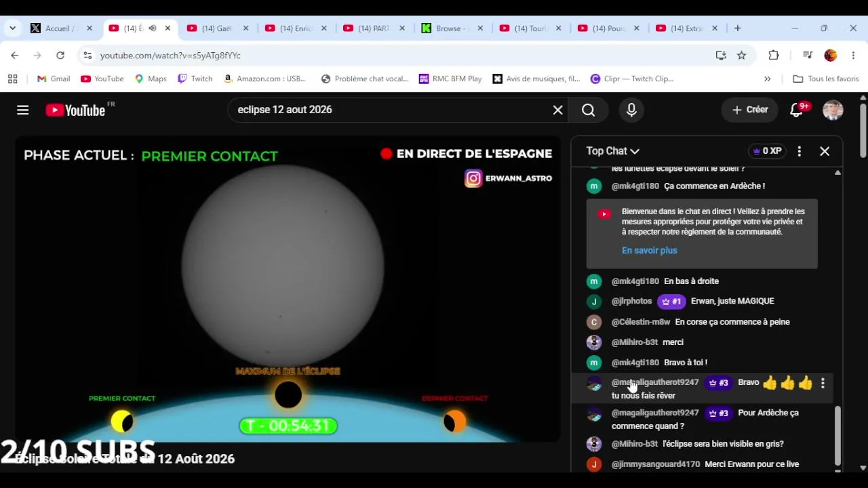Close the Kick Browse tab
868x488 pixels.
481,28
